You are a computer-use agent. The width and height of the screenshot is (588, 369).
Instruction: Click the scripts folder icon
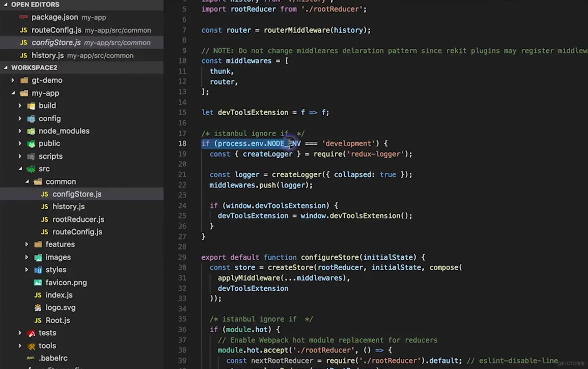click(x=31, y=156)
